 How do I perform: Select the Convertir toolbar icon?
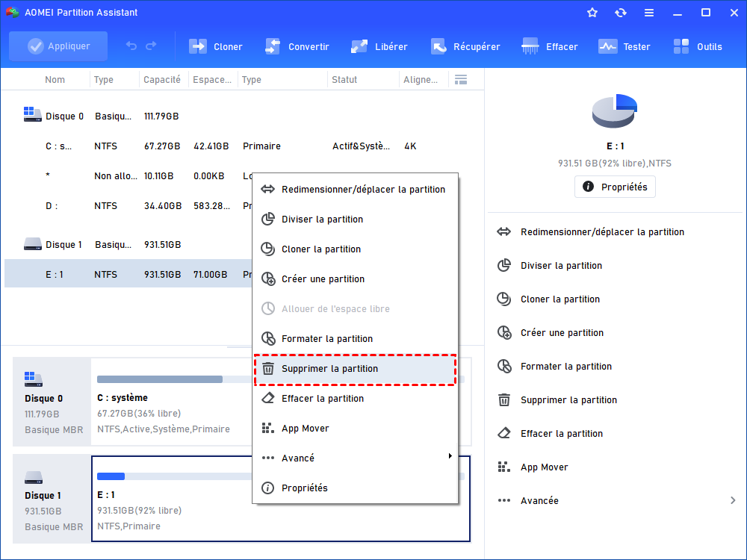coord(297,46)
